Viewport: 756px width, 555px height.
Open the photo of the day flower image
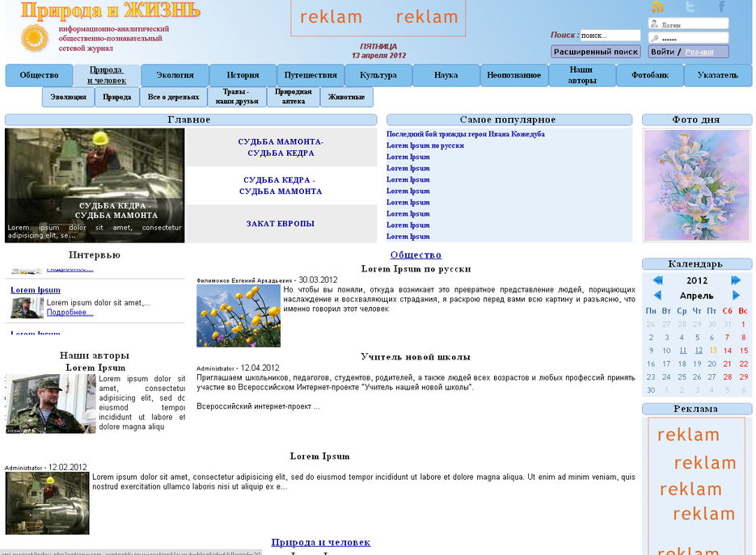tap(696, 185)
